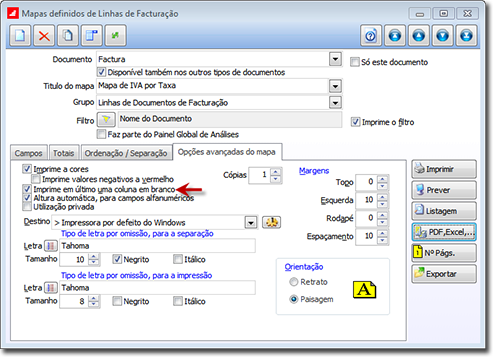Click 'Tipo de letra por omissão, para a impressão'
This screenshot has height=361, width=496.
pos(136,275)
